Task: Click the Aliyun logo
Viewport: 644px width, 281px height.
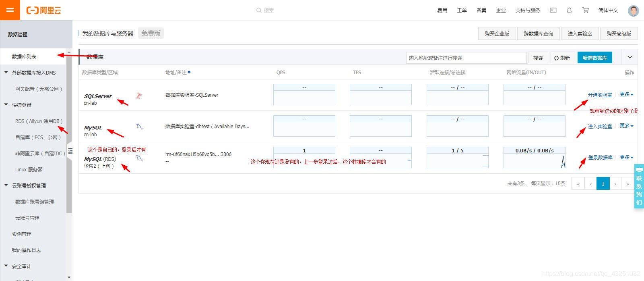Action: pos(43,10)
